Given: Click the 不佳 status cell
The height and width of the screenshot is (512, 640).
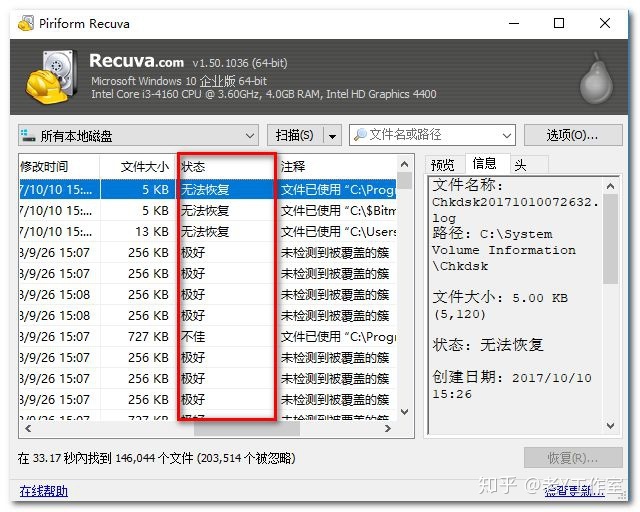Looking at the screenshot, I should [x=193, y=336].
